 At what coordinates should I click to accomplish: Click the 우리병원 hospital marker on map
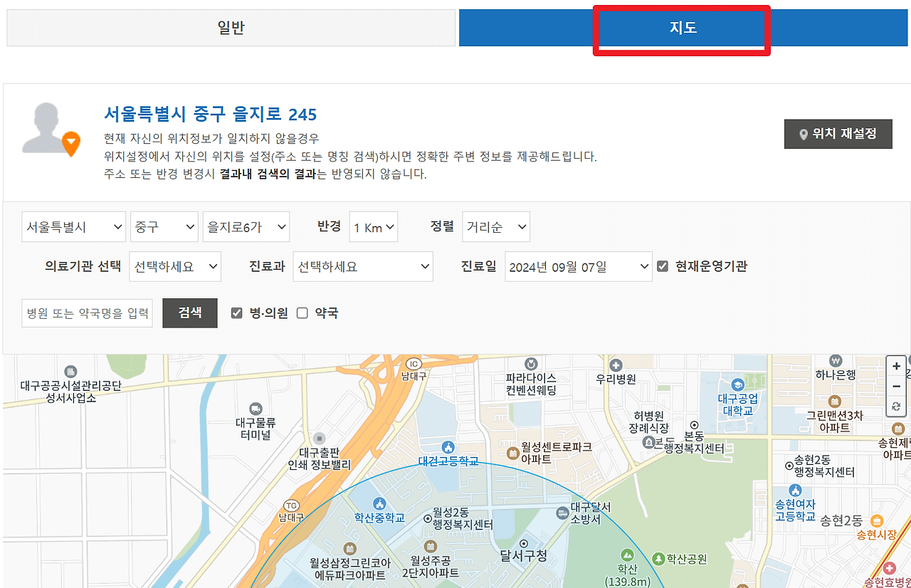616,364
